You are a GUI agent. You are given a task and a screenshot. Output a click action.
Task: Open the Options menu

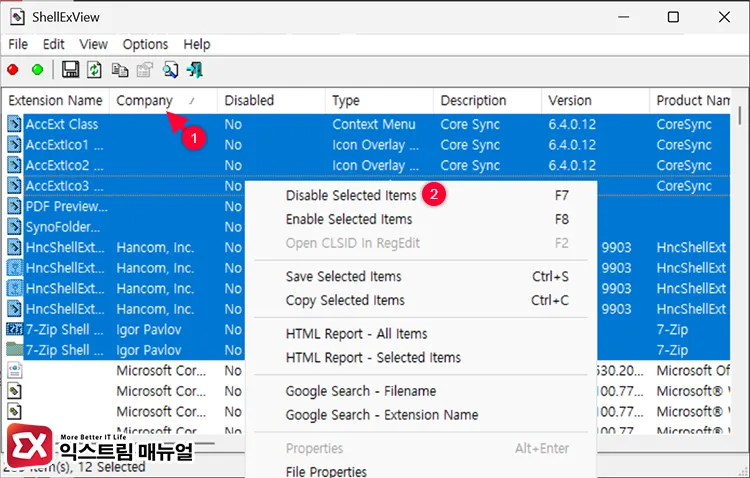point(145,44)
